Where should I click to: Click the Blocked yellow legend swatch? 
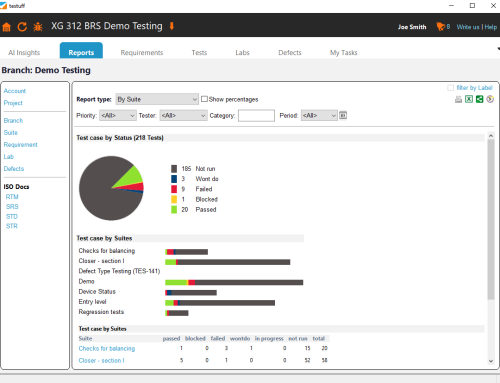pos(174,199)
